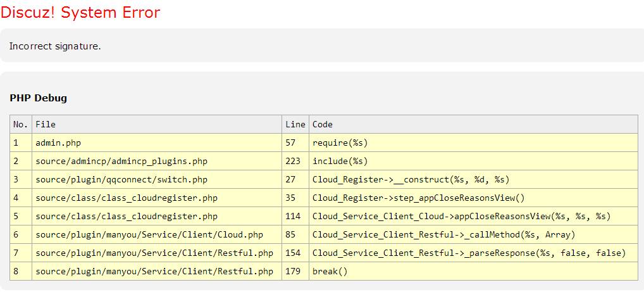Select line number 179
Screen dimensions: 644x292
[295, 272]
